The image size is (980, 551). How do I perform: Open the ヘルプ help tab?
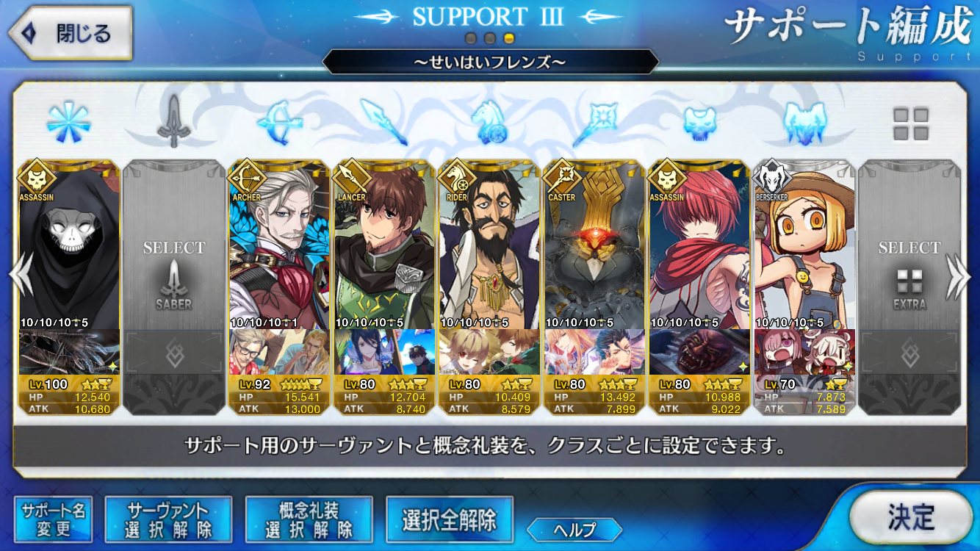[x=574, y=529]
